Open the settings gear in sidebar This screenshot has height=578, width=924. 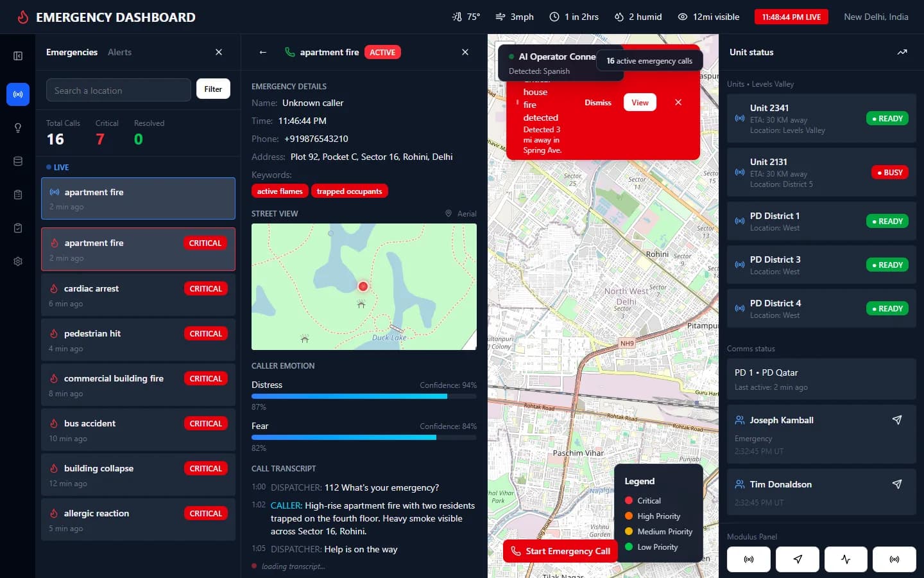pos(18,261)
